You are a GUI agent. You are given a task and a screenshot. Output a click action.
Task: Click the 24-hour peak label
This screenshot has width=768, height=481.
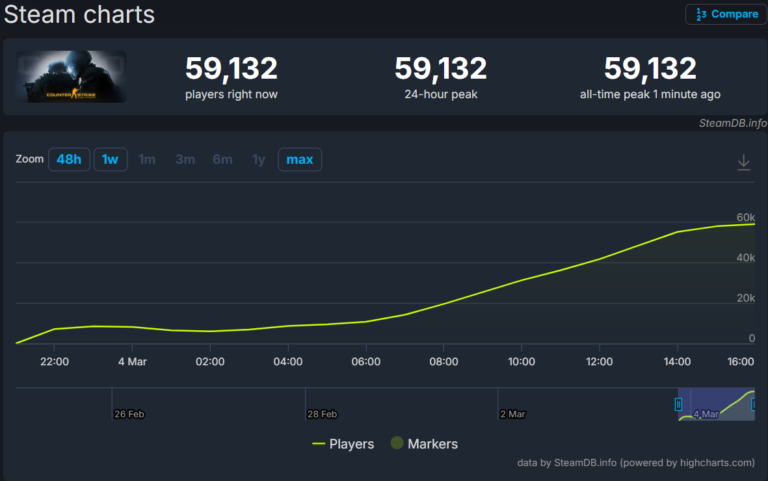[x=441, y=94]
